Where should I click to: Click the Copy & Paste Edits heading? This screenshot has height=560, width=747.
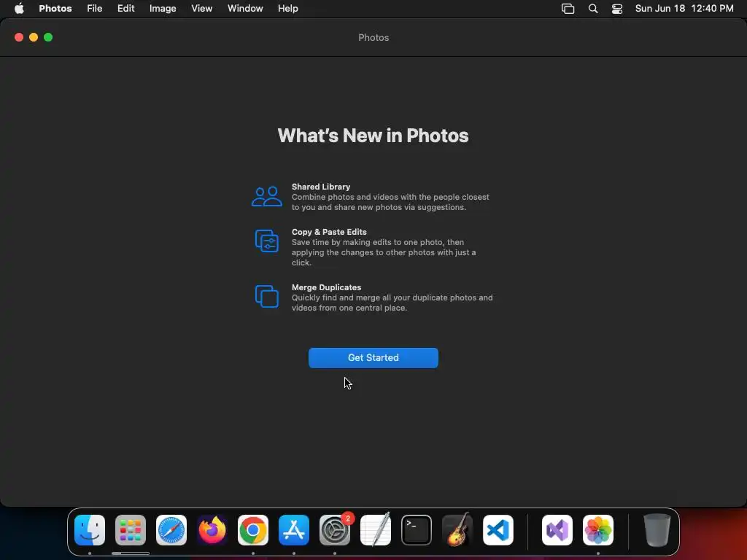[329, 232]
